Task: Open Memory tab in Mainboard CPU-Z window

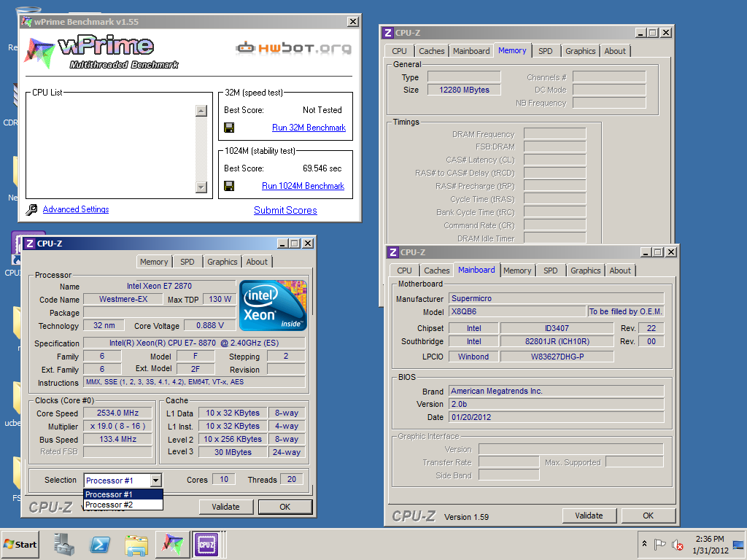Action: (x=517, y=271)
